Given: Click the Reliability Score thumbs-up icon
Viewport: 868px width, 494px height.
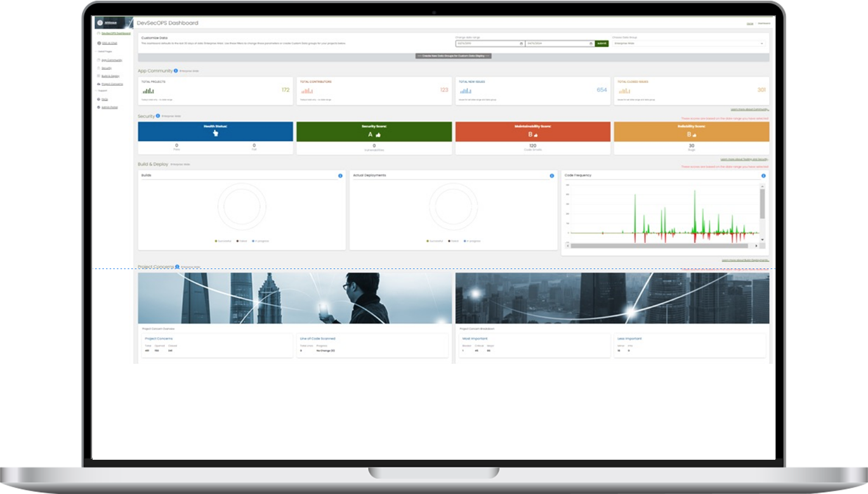Looking at the screenshot, I should (x=695, y=134).
